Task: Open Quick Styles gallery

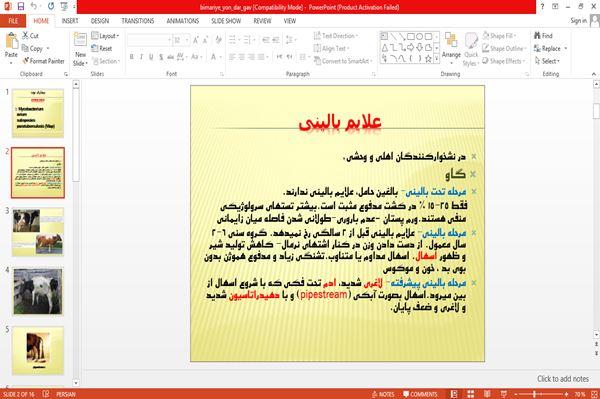Action: 471,49
